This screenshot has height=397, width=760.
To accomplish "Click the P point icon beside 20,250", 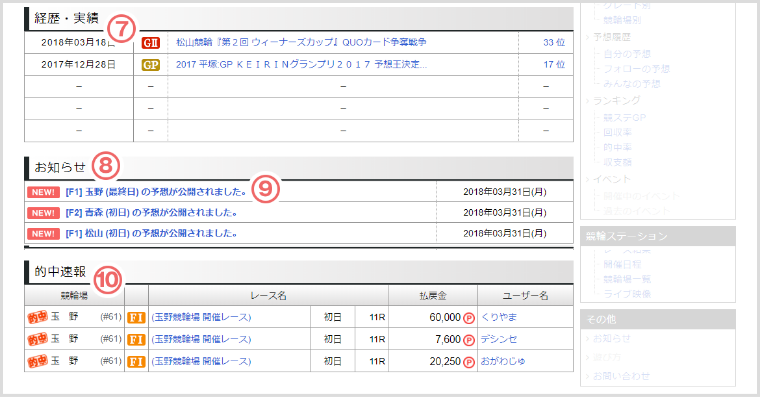I will 469,362.
